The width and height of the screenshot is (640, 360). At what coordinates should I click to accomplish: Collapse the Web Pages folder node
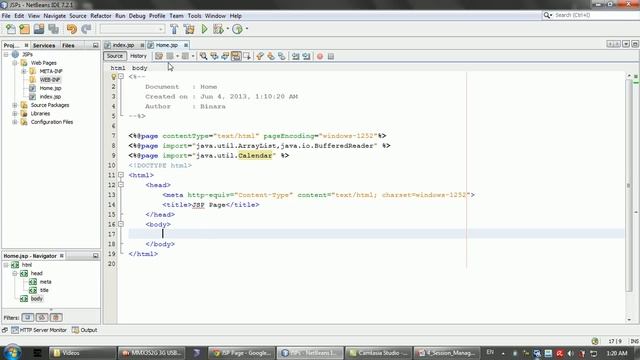15,63
